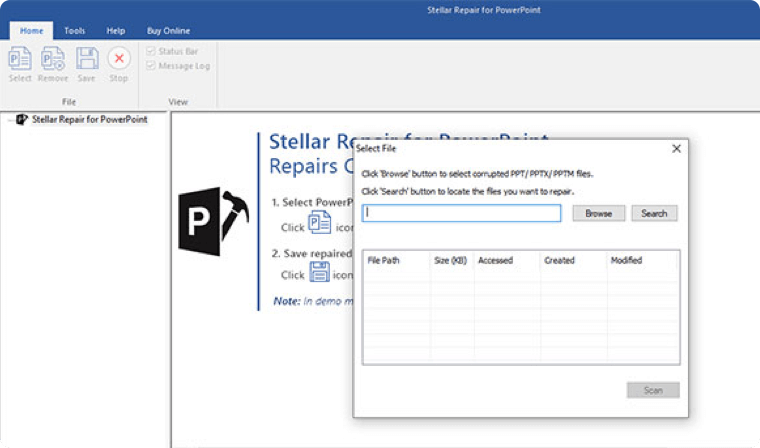Click the save icon in step 2 instructions
Viewport: 760px width, 448px height.
click(320, 271)
